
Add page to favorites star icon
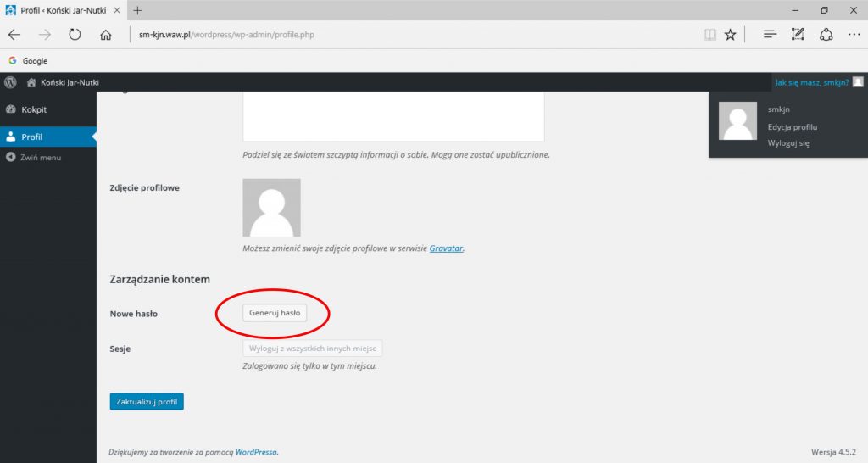(730, 34)
